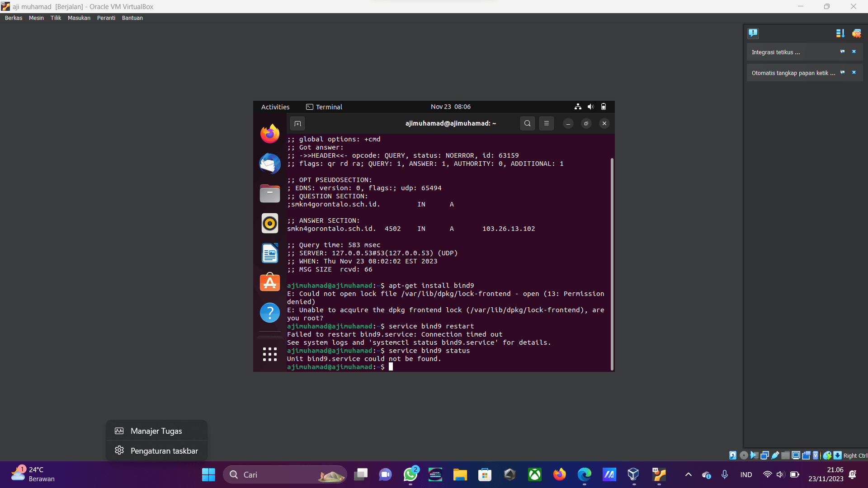Show hidden tray icons chevron
The width and height of the screenshot is (868, 488).
pyautogui.click(x=688, y=474)
